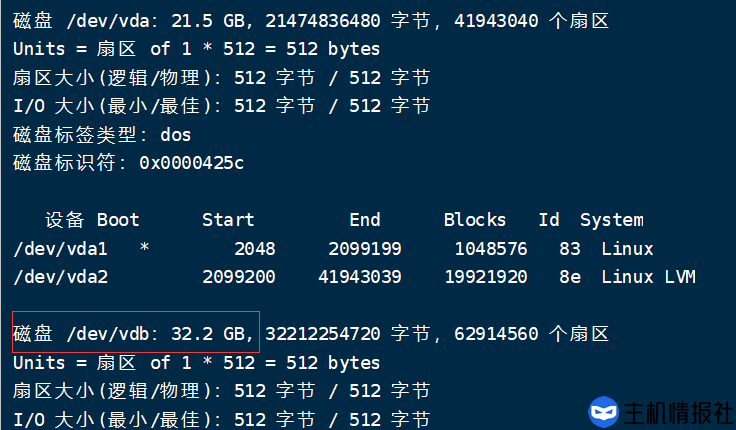Click the 1048576 blocks value
Image resolution: width=736 pixels, height=430 pixels.
click(x=491, y=248)
